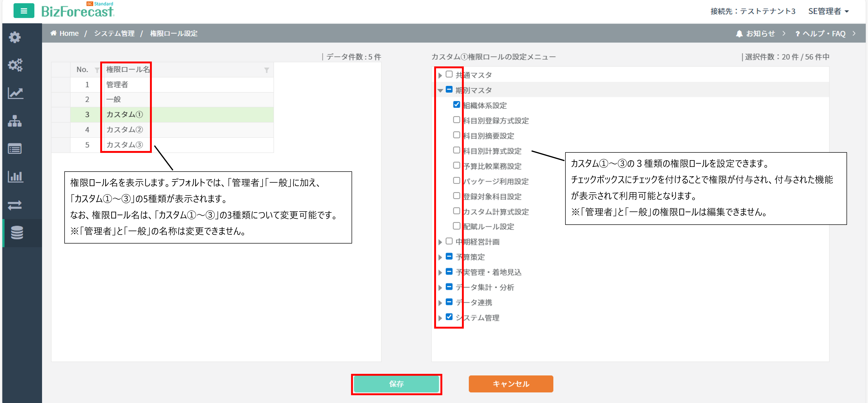Expand the 共通マスタ tree node
The height and width of the screenshot is (403, 868).
pyautogui.click(x=440, y=75)
